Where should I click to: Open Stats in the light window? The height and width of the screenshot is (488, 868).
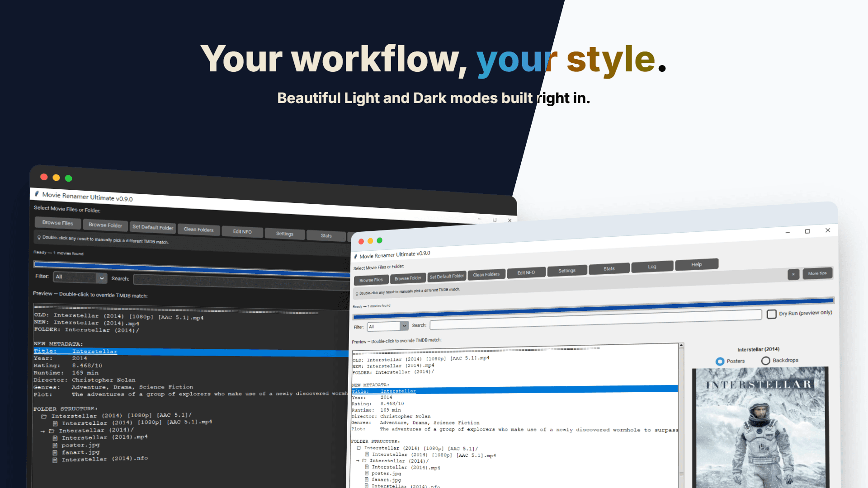[x=609, y=269]
